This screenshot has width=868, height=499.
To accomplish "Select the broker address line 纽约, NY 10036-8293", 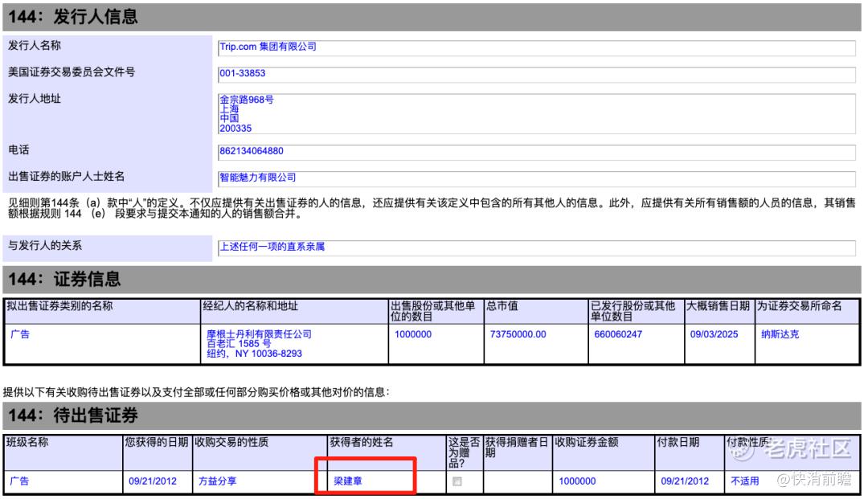I will (x=255, y=354).
